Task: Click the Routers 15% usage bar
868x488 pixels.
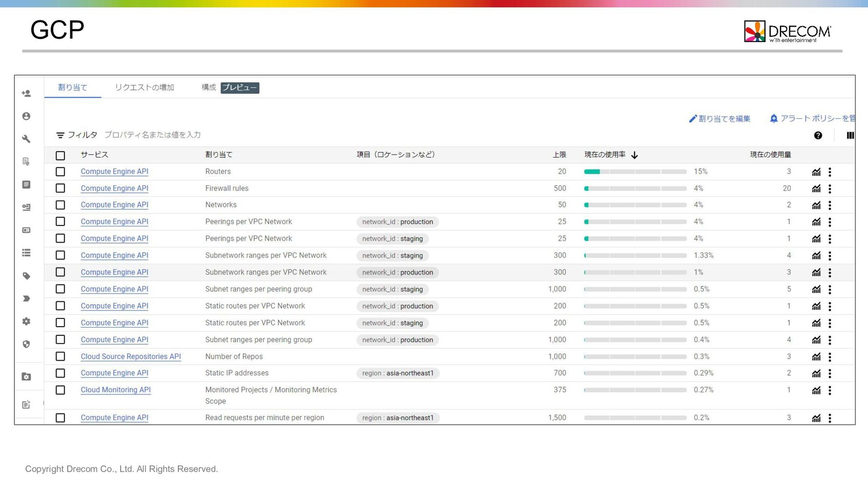Action: point(635,172)
